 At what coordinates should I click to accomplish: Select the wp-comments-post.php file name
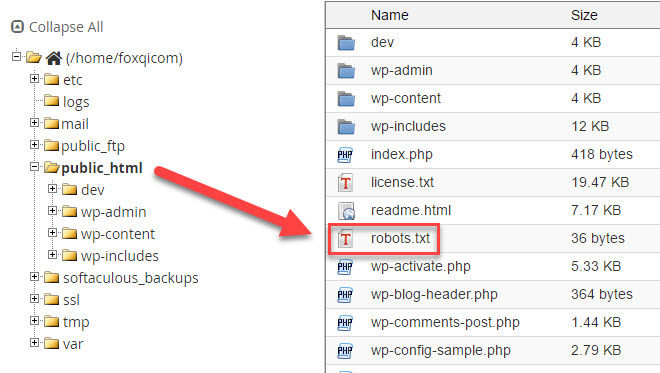click(x=445, y=322)
